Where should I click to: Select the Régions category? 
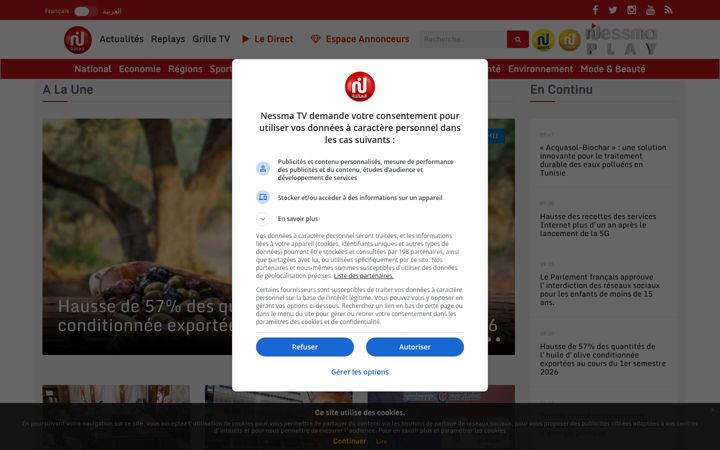point(185,69)
